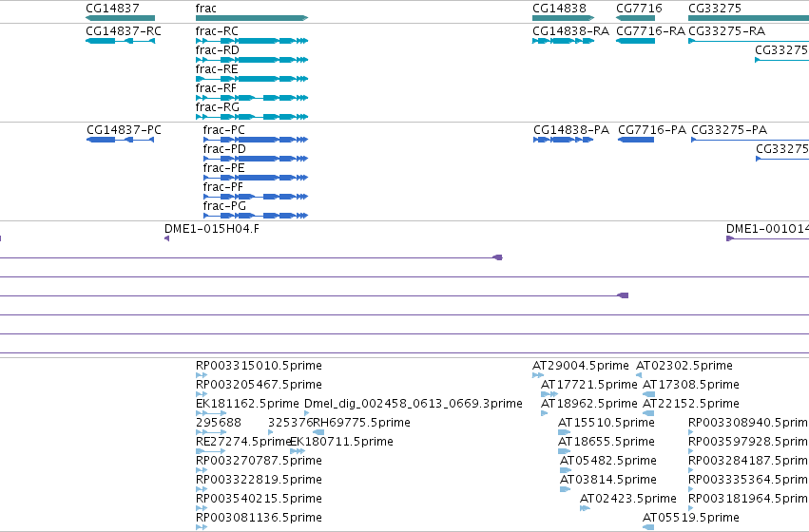Click the AT03814.5prime EST label
The height and width of the screenshot is (532, 809).
click(x=608, y=480)
